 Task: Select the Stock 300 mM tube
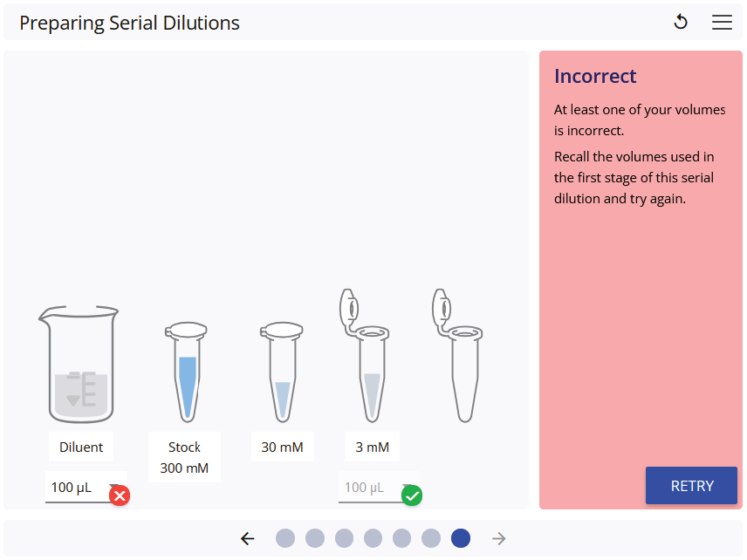[186, 372]
